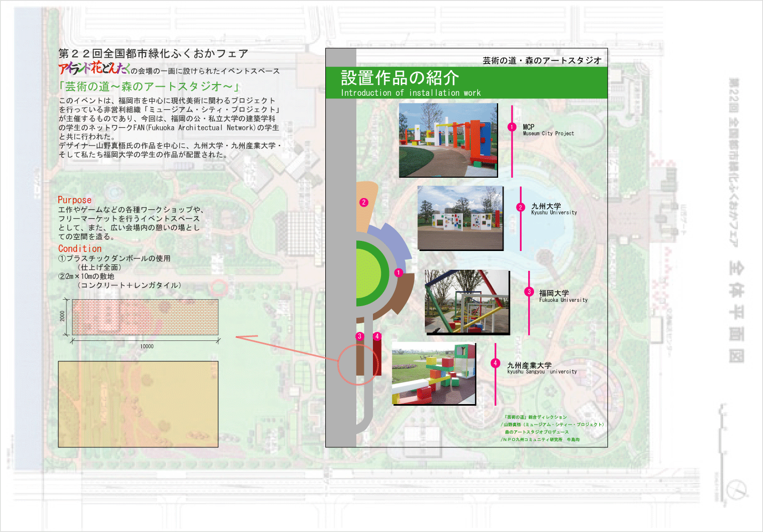The height and width of the screenshot is (532, 763).
Task: Click red marker 4 on the site map
Action: coord(377,336)
